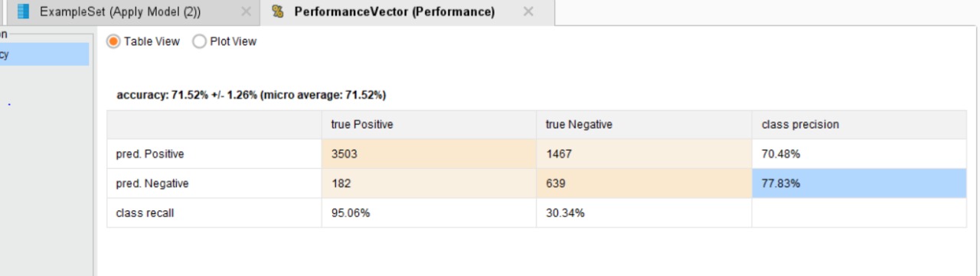Click the PerformanceVector percent icon in tab

278,11
